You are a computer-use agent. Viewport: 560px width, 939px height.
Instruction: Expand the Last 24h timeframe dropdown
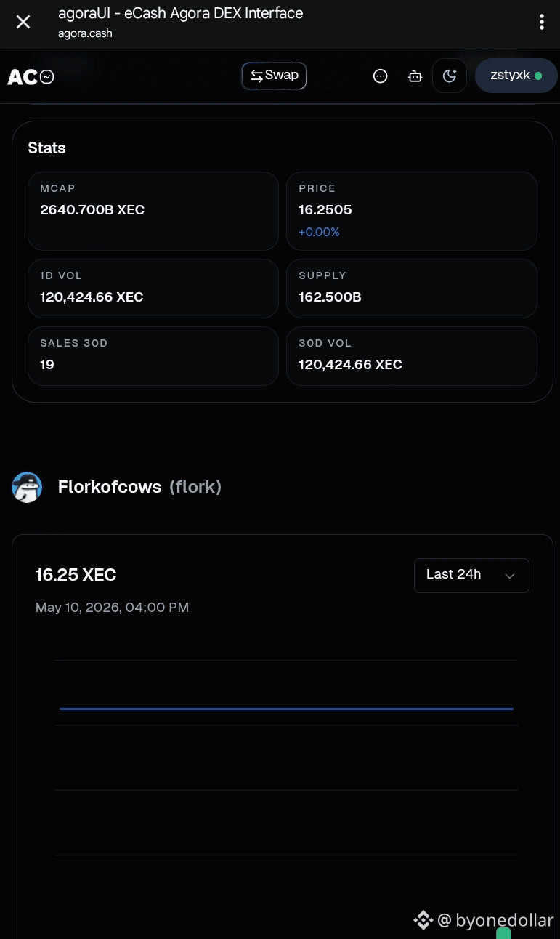tap(471, 575)
